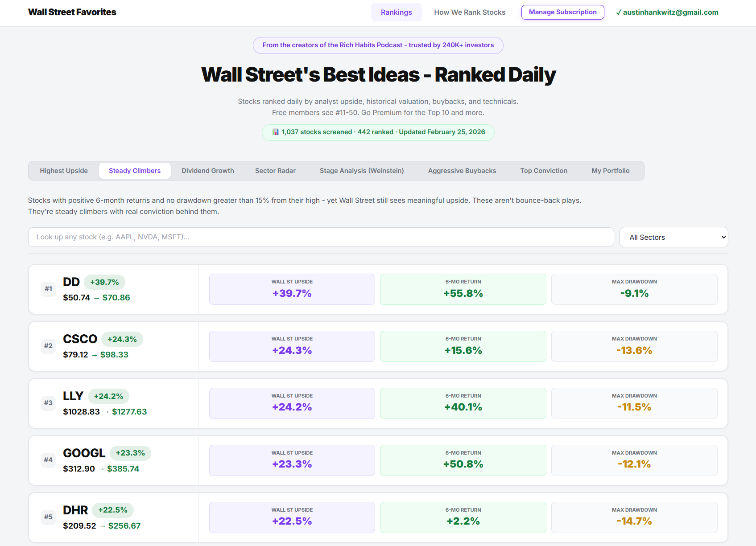Click DD's current price $50.74

coord(77,298)
